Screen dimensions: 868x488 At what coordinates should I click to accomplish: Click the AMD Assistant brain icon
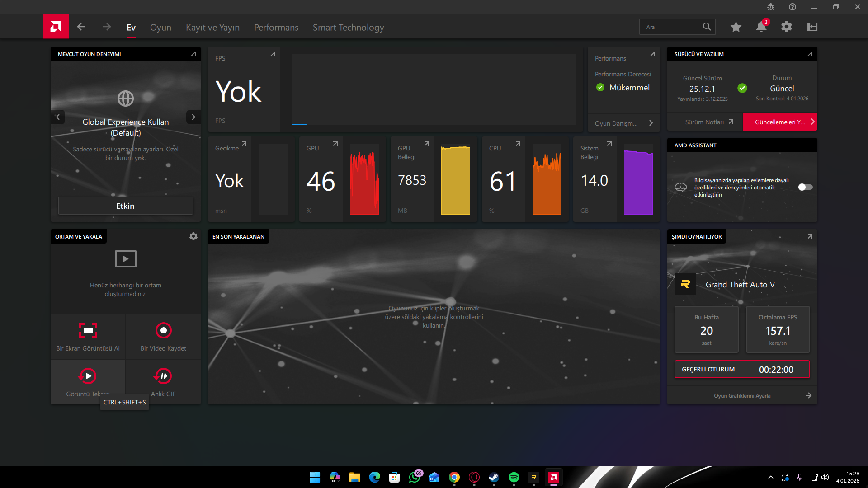[681, 187]
